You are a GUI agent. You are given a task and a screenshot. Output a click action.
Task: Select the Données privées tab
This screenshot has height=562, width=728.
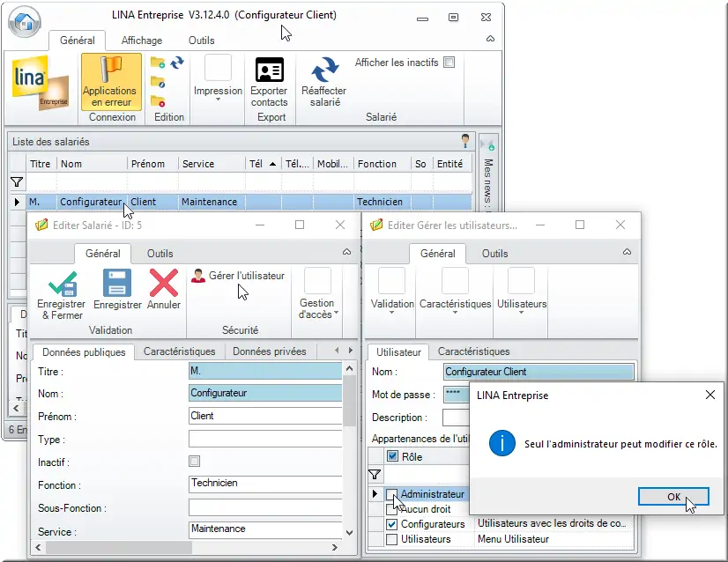click(x=270, y=351)
